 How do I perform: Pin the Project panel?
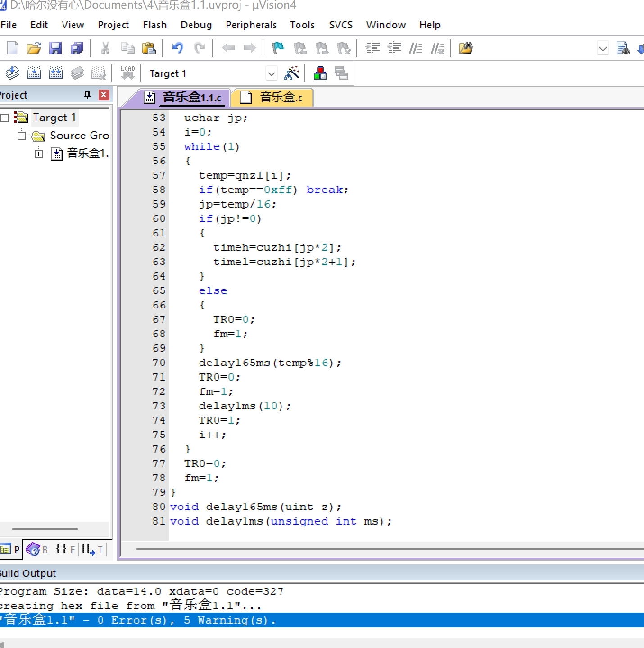87,95
